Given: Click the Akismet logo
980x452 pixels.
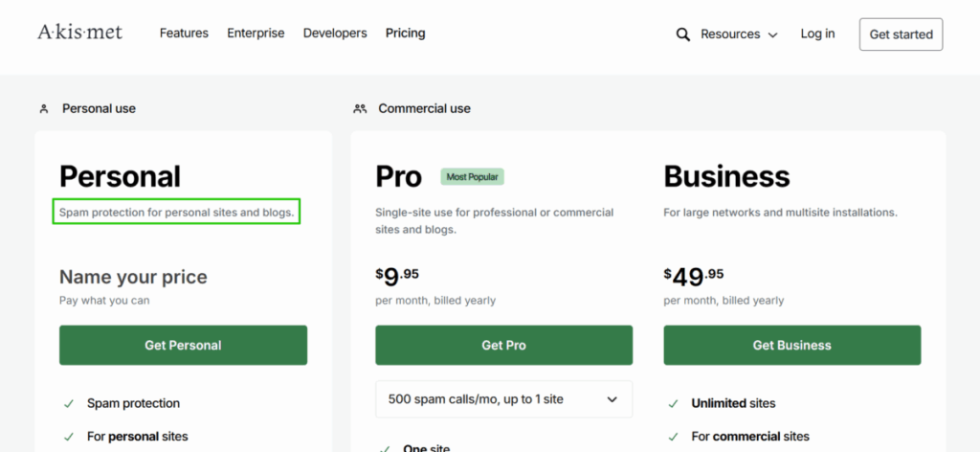Looking at the screenshot, I should [x=79, y=34].
